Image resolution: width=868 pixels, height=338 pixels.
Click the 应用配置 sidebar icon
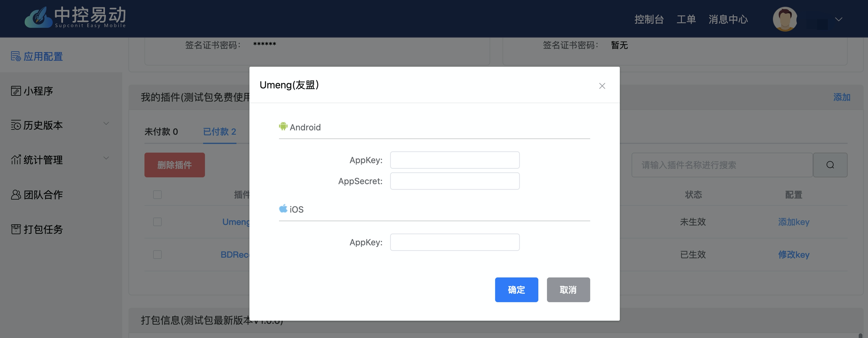click(15, 56)
